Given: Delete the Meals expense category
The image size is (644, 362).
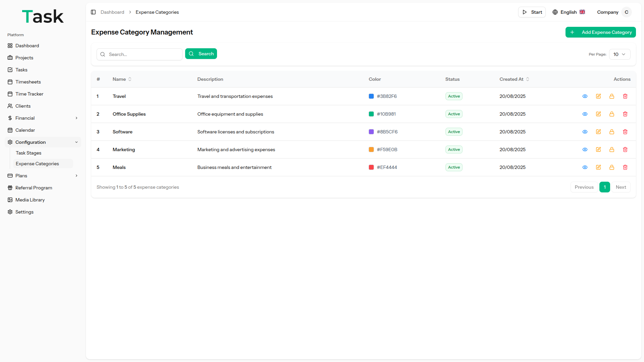Looking at the screenshot, I should pyautogui.click(x=625, y=167).
